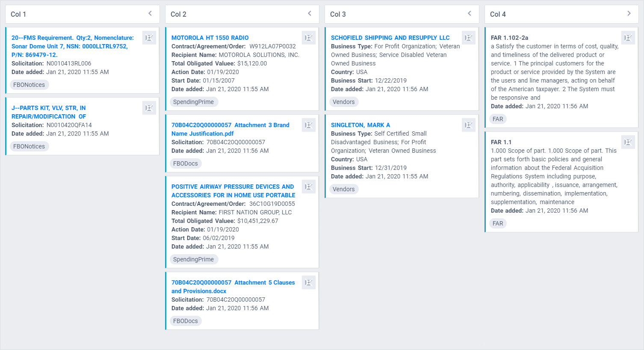Viewport: 644px width, 350px height.
Task: Click action icon on Attachment 5 Clauses card
Action: (309, 282)
